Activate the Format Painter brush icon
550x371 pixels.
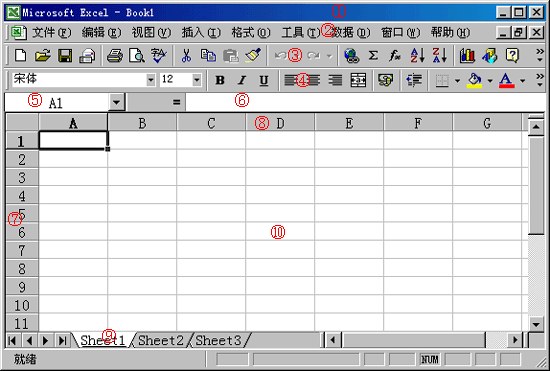pyautogui.click(x=253, y=55)
